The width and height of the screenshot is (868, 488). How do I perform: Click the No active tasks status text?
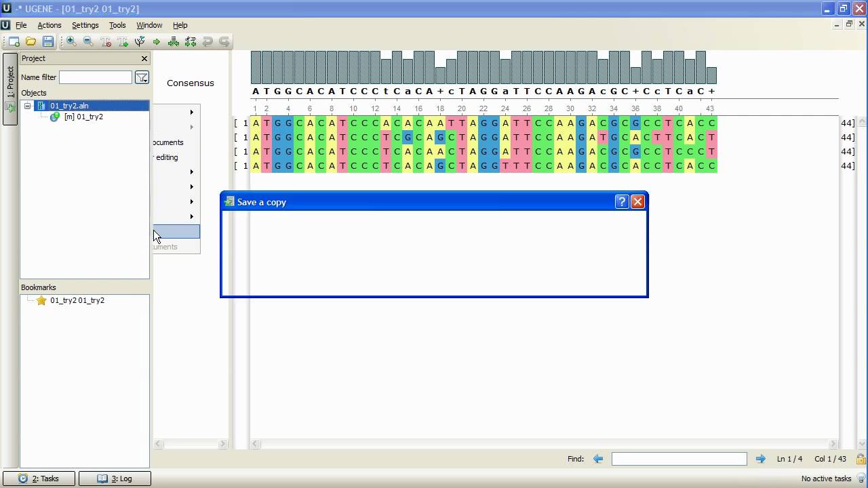pyautogui.click(x=826, y=479)
